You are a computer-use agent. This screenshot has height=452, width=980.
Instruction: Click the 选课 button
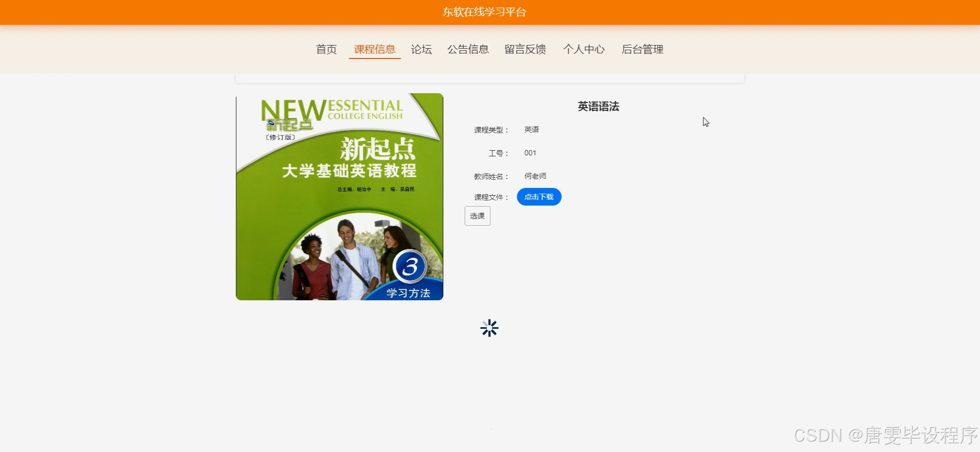(x=478, y=216)
